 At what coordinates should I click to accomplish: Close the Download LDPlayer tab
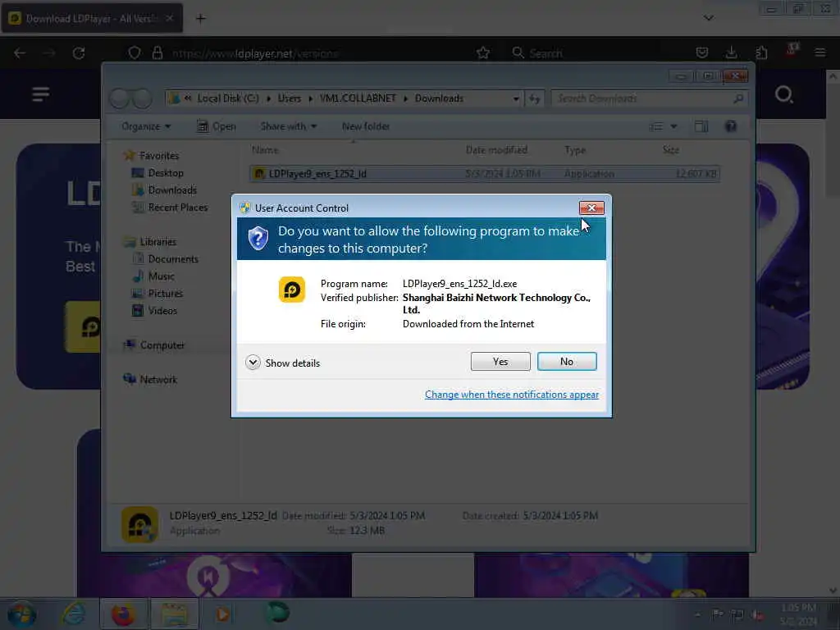(169, 18)
